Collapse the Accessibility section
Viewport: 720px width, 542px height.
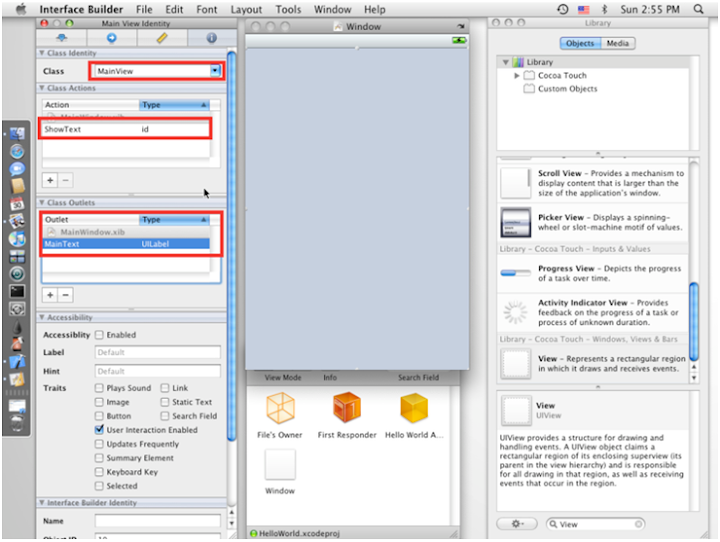coord(42,317)
